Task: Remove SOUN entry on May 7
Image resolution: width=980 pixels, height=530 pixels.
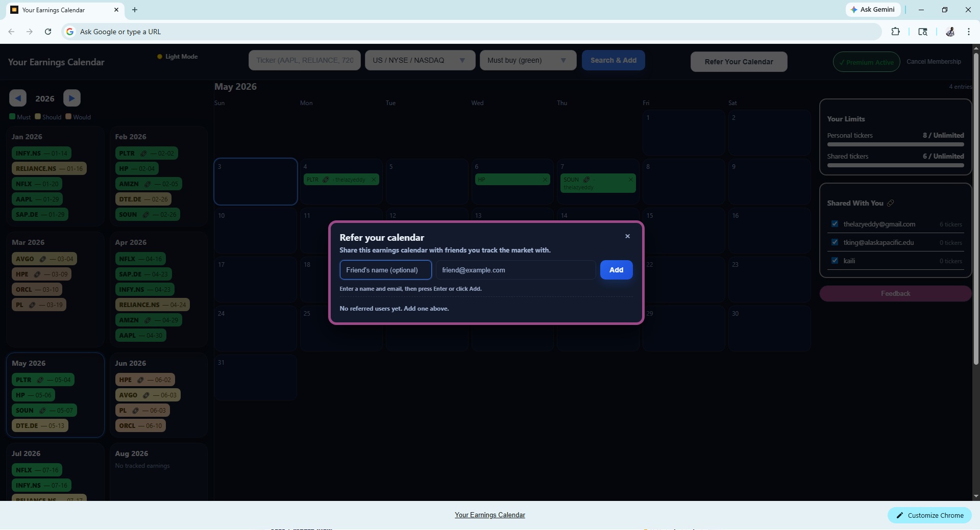Action: 630,180
